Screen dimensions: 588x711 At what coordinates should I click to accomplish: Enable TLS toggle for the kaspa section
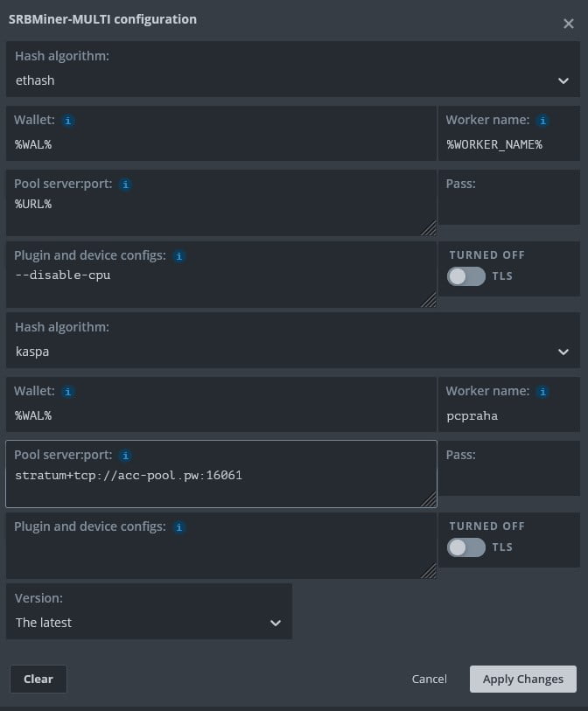pyautogui.click(x=465, y=547)
